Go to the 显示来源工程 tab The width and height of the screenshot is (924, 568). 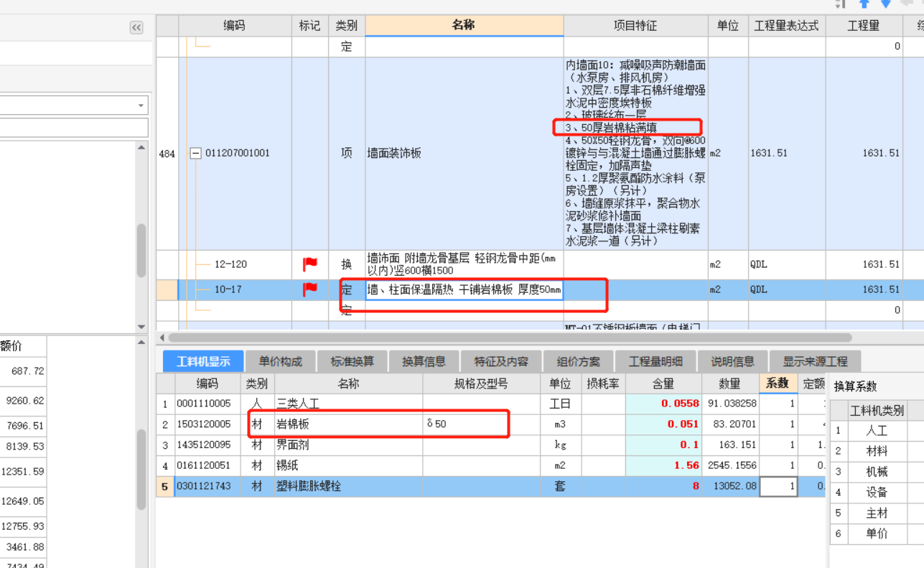tap(815, 361)
